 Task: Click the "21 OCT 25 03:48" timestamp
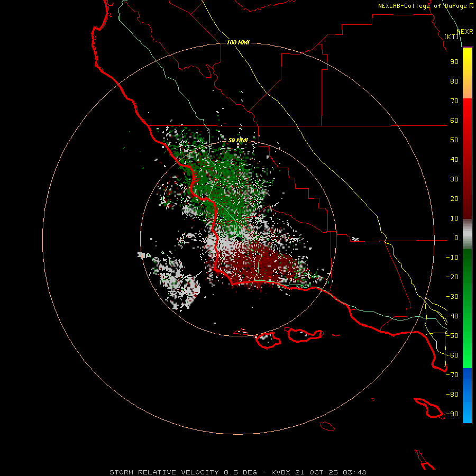331,472
